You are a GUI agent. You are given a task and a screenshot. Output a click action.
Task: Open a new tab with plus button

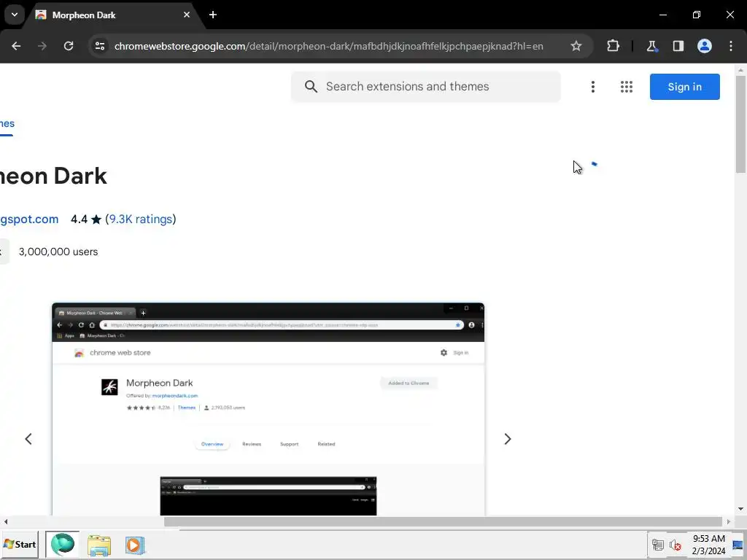tap(213, 15)
